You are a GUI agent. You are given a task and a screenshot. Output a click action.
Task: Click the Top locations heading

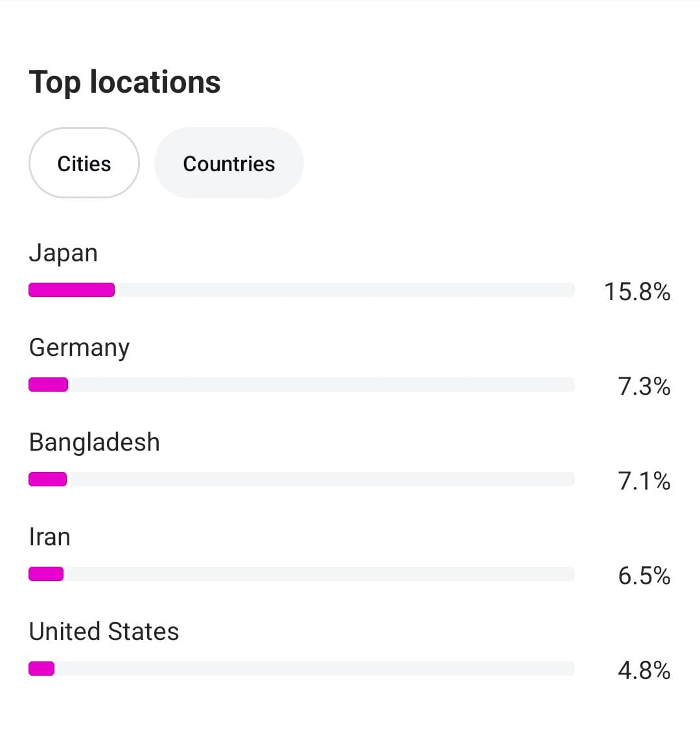(x=125, y=82)
